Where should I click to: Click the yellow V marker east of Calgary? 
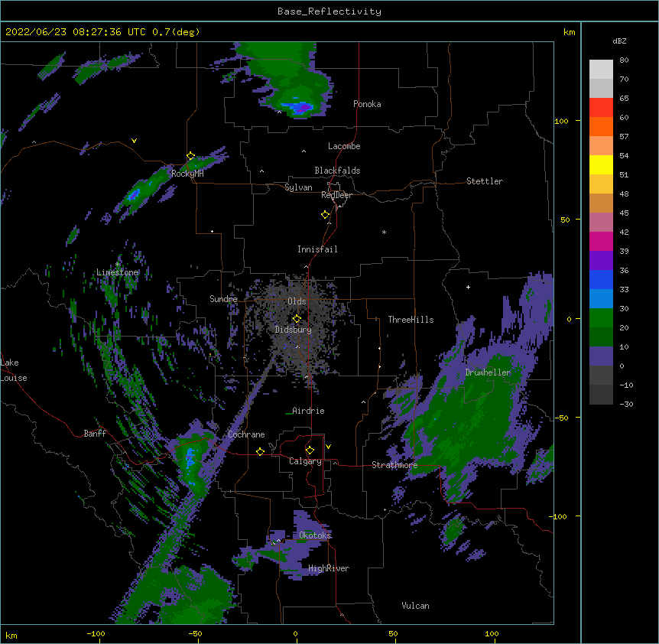(x=328, y=447)
